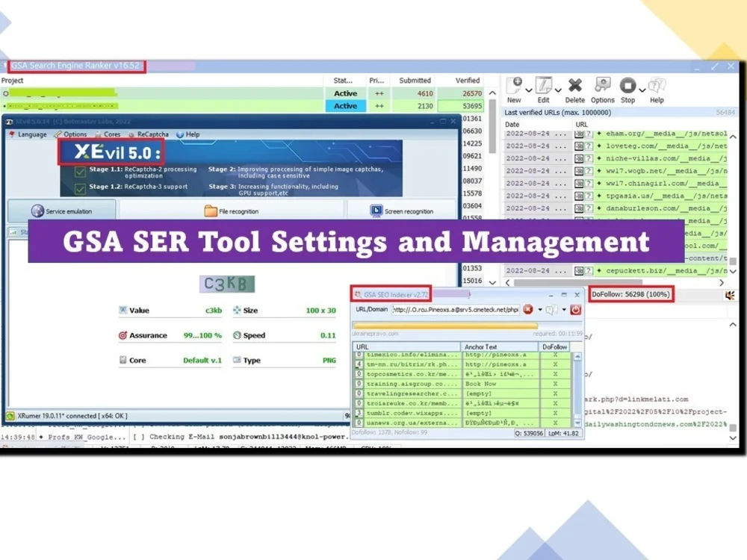
Task: Toggle DoFollow for the tumblr.codev.wixapps entry
Action: pos(555,414)
